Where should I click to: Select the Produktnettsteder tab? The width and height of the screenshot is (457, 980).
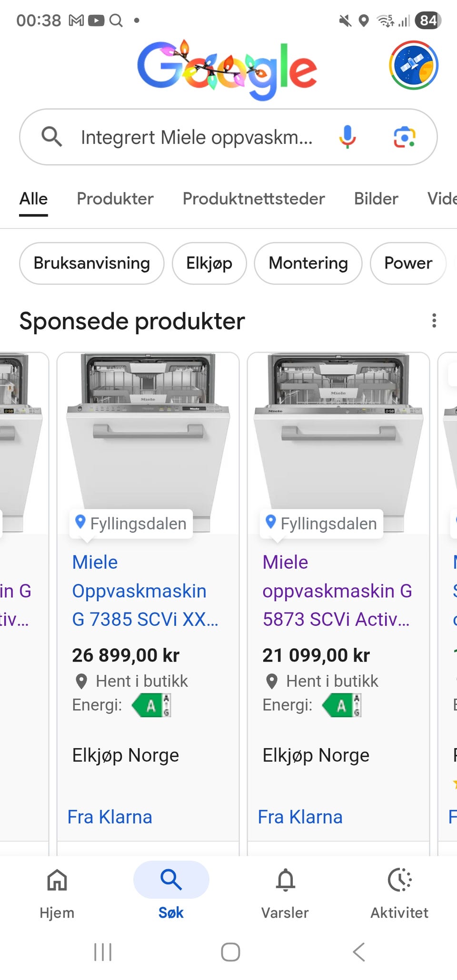254,198
